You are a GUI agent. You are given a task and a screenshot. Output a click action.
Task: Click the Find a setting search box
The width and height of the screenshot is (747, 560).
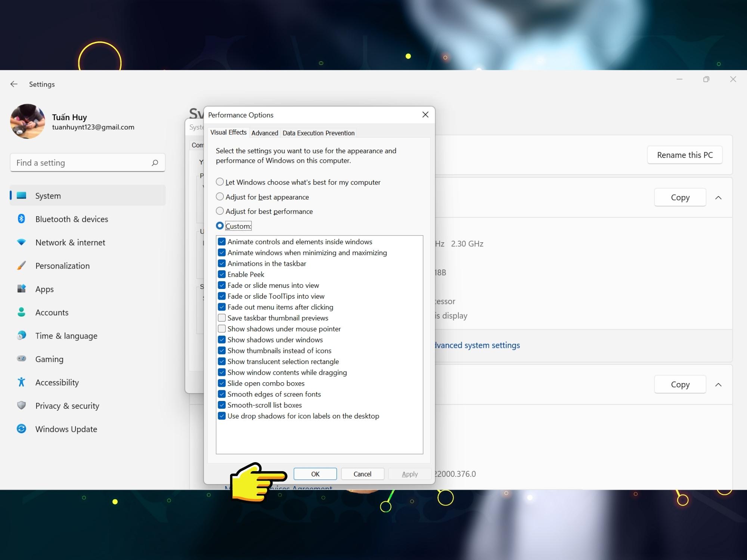click(87, 163)
